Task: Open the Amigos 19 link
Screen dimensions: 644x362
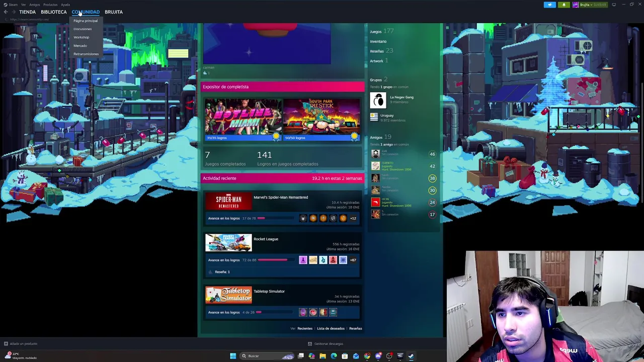Action: (380, 137)
